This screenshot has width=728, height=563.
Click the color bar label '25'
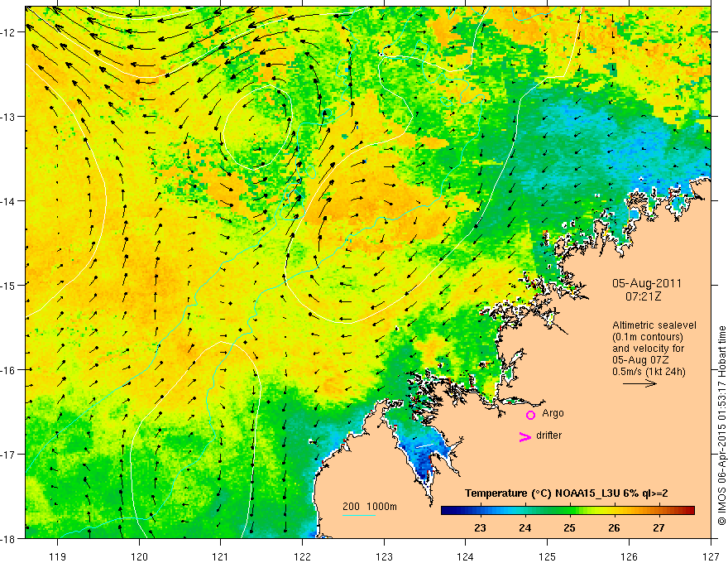point(570,527)
